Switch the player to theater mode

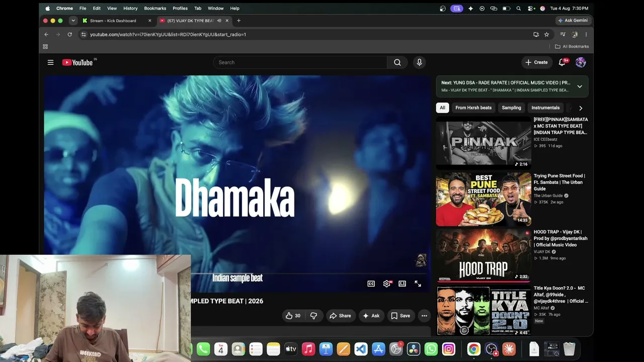[402, 284]
